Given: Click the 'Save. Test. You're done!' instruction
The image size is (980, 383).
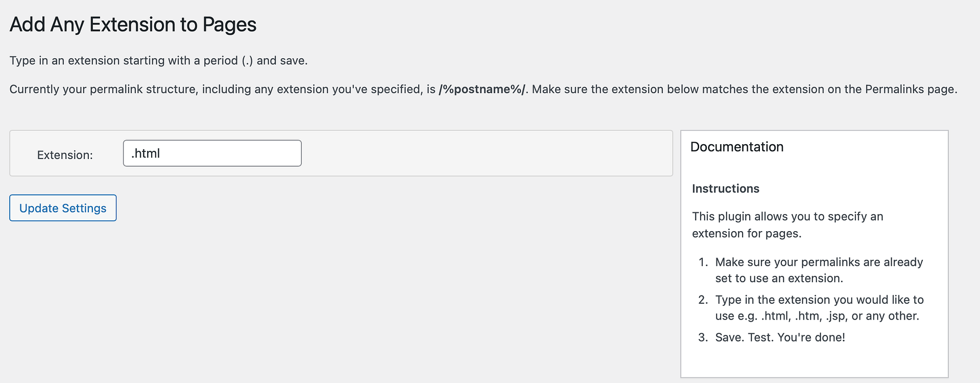Looking at the screenshot, I should tap(780, 337).
